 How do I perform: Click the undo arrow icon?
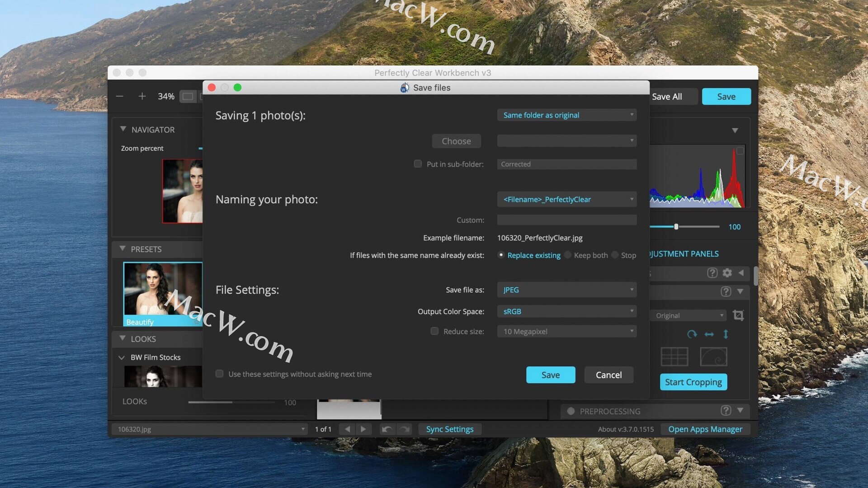(x=387, y=429)
